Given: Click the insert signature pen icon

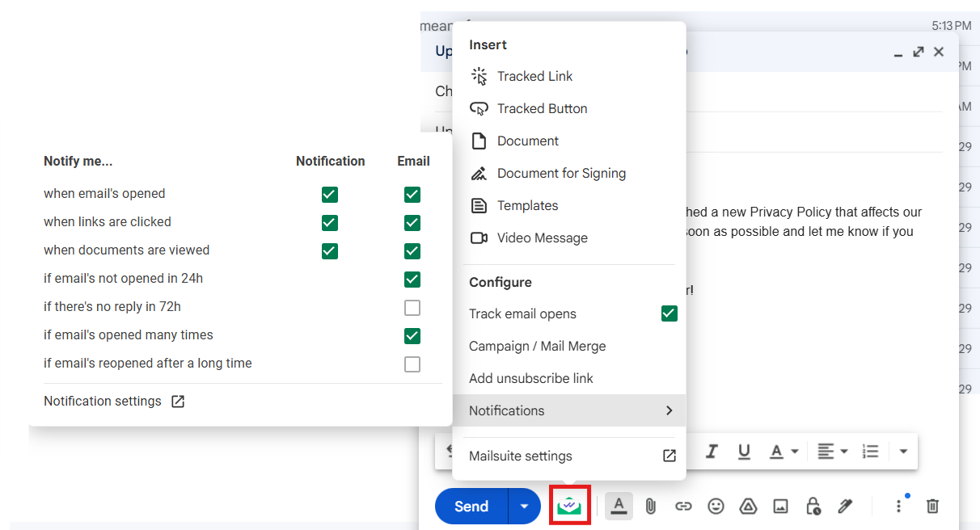Looking at the screenshot, I should point(845,507).
